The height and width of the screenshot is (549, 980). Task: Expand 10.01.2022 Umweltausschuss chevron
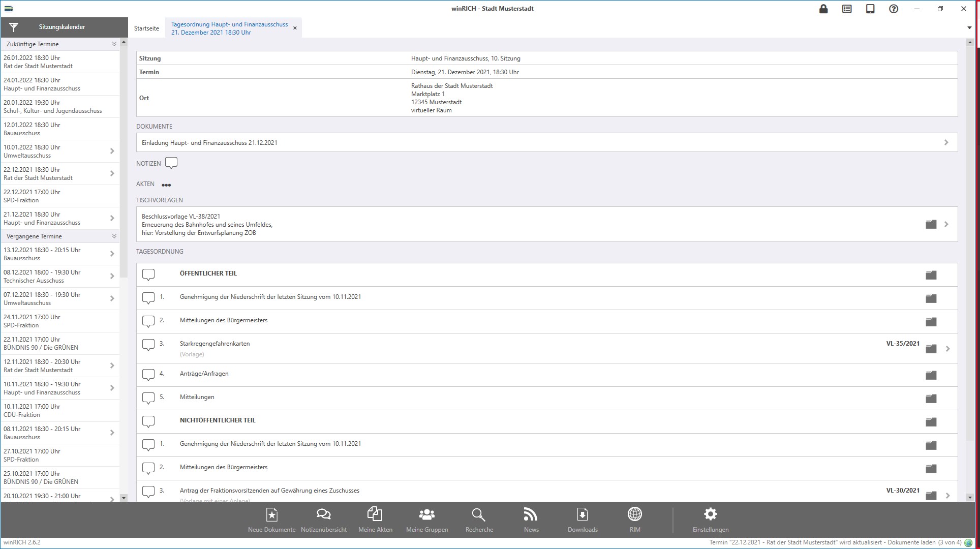coord(112,151)
